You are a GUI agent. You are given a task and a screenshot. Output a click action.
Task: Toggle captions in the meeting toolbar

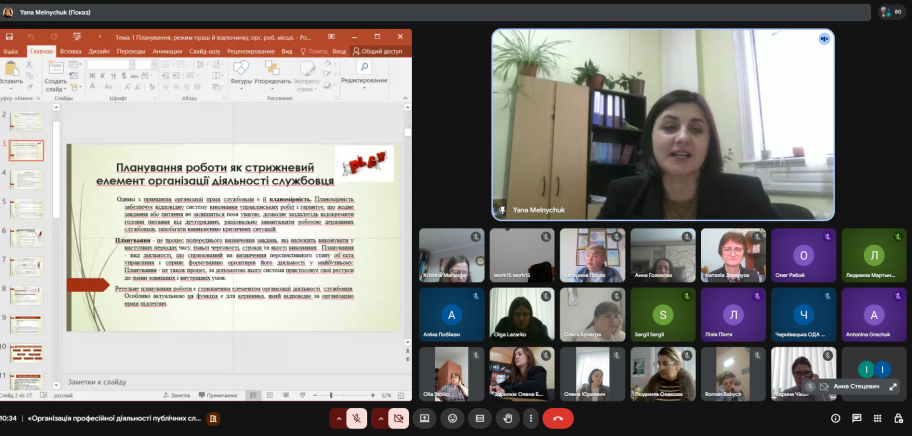(480, 418)
